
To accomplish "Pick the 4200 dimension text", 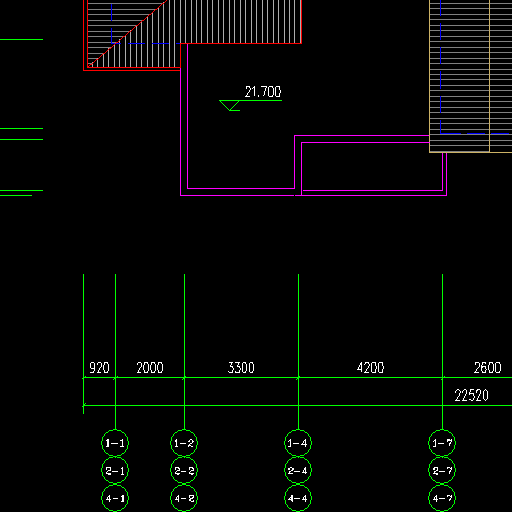I will (370, 368).
